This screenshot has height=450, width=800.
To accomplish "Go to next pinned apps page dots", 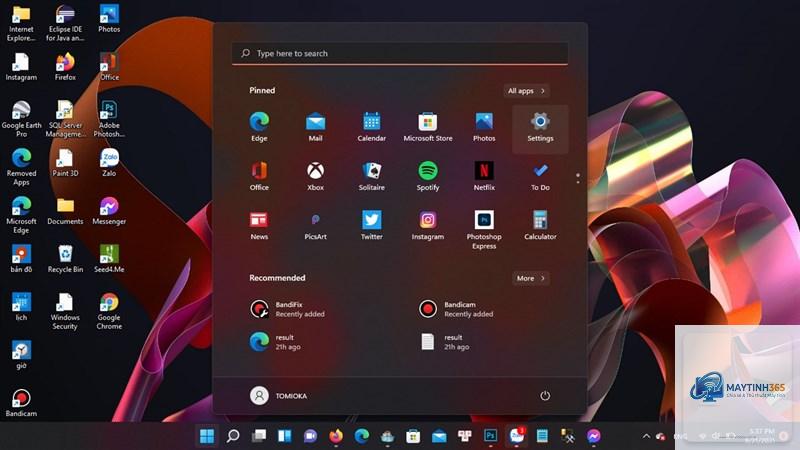I will (578, 178).
